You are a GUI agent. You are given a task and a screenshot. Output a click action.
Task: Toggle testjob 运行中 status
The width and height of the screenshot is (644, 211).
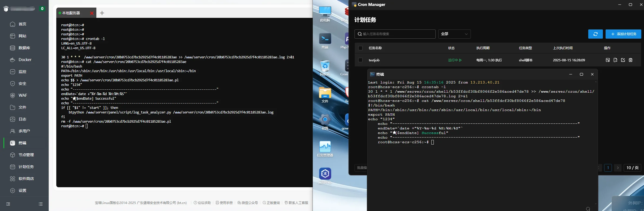click(455, 60)
